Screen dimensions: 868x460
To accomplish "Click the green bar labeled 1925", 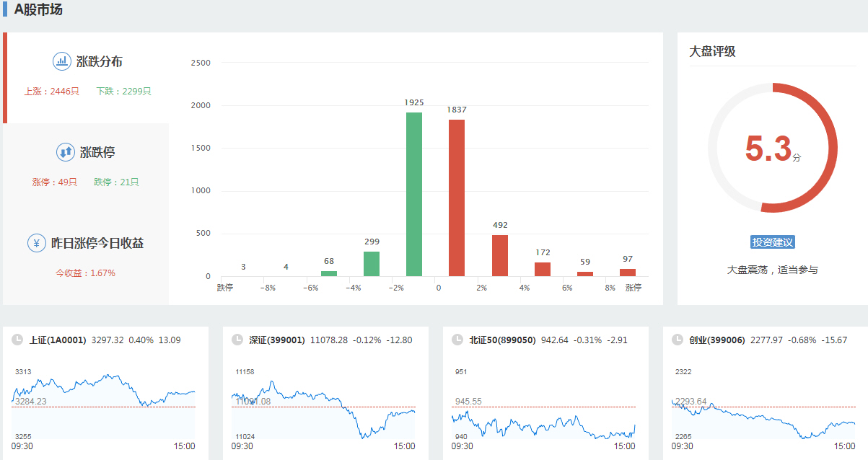I will pyautogui.click(x=414, y=195).
